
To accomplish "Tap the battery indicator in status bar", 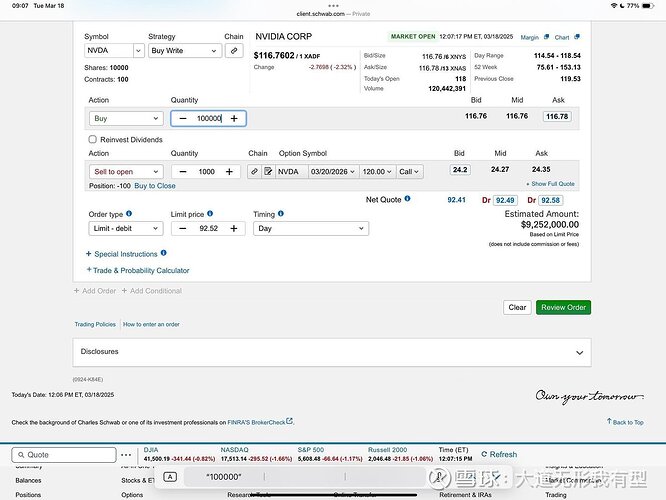I will (647, 6).
